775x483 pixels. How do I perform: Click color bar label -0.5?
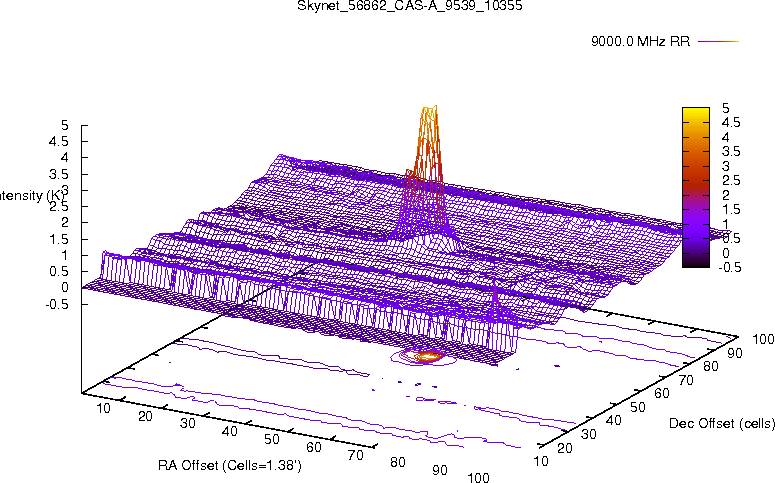pyautogui.click(x=729, y=267)
